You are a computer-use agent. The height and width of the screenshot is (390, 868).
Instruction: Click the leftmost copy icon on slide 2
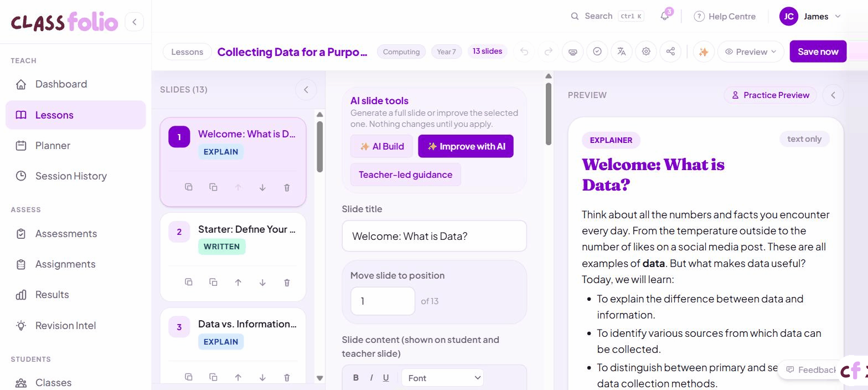[x=189, y=283]
